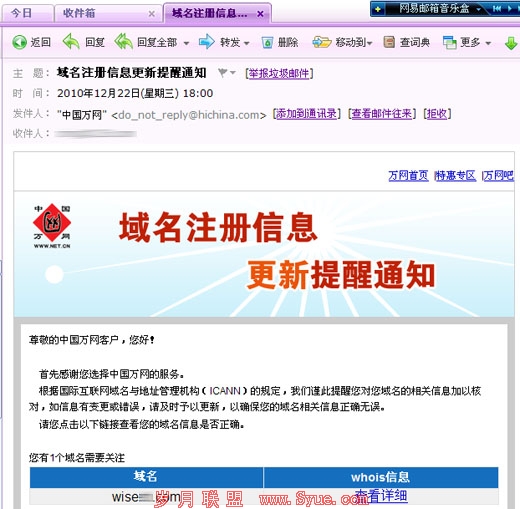
Task: Click the 删除 trash bin icon
Action: click(267, 42)
